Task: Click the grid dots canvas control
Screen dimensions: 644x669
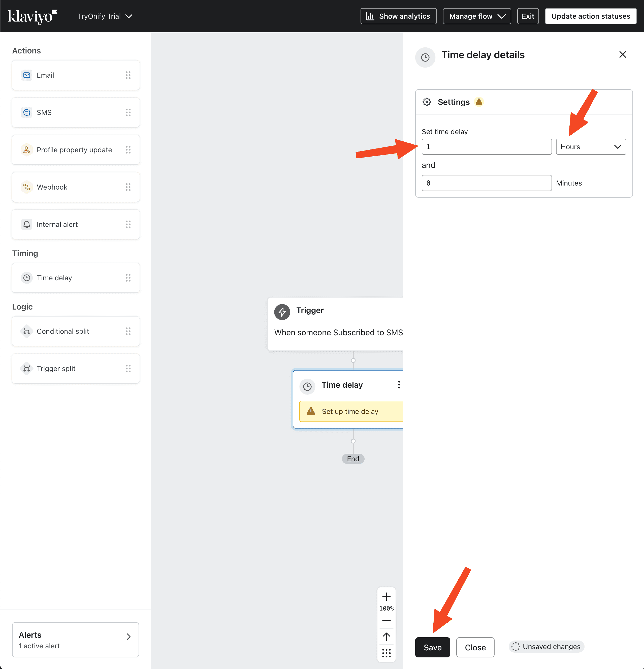Action: click(386, 653)
